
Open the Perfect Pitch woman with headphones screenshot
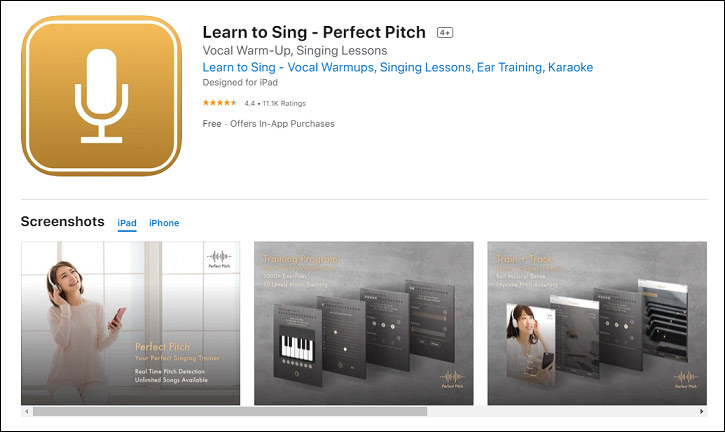[x=130, y=323]
